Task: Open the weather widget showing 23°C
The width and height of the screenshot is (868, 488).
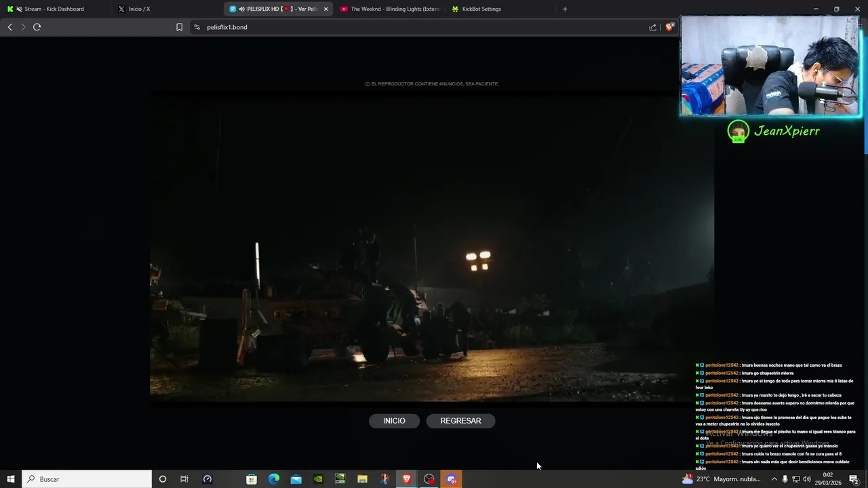Action: [x=721, y=479]
